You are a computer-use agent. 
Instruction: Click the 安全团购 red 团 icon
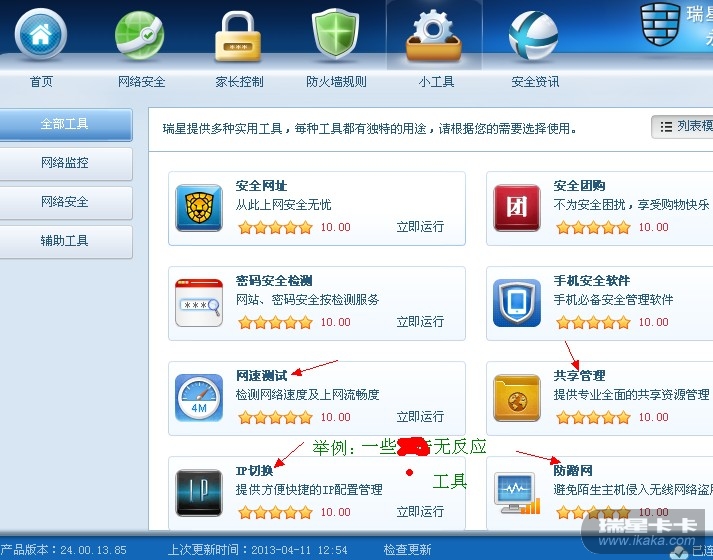[517, 208]
